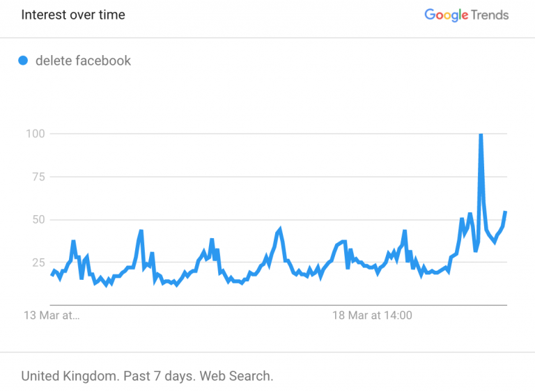Click the 13 Mar at... axis label

(52, 315)
